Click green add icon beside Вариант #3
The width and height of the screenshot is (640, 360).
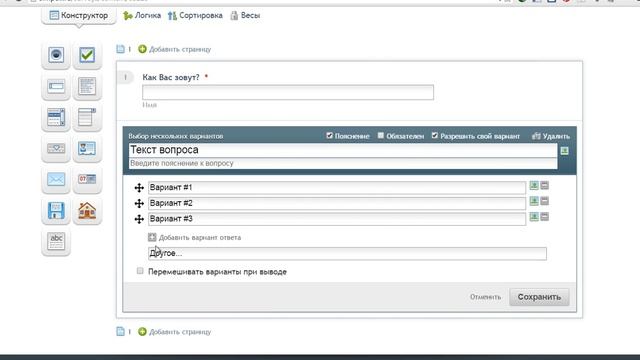tap(534, 217)
